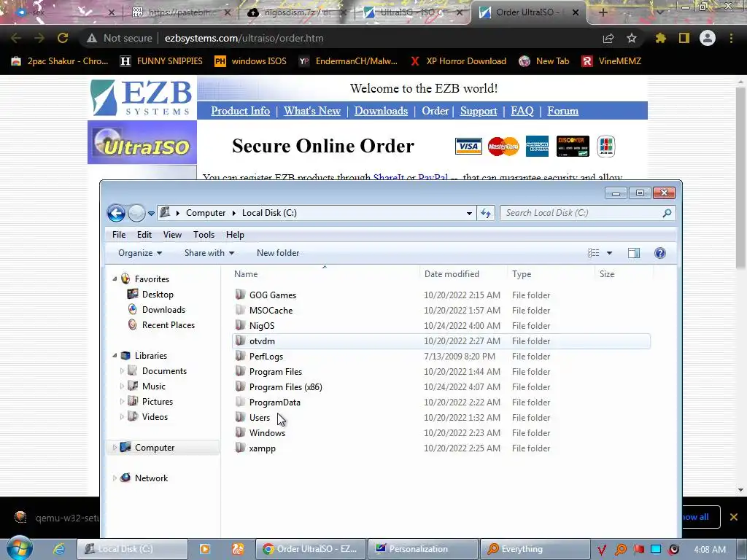The width and height of the screenshot is (747, 560).
Task: Open Downloads under Favorites
Action: (163, 309)
